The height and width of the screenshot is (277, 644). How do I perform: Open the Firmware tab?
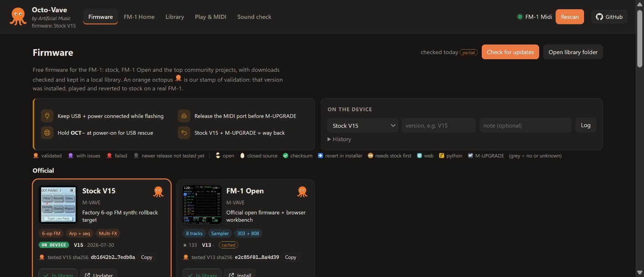[x=101, y=17]
